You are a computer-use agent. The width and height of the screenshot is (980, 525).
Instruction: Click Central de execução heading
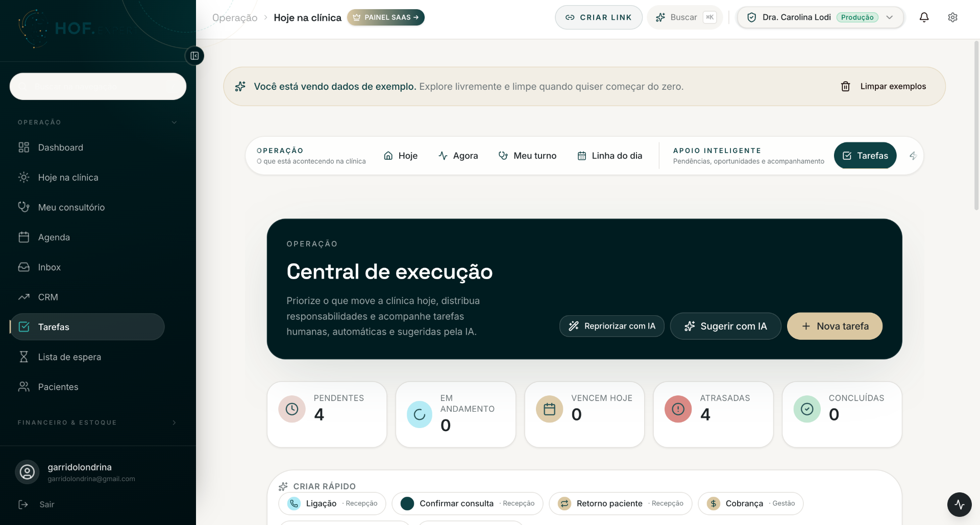pyautogui.click(x=389, y=271)
